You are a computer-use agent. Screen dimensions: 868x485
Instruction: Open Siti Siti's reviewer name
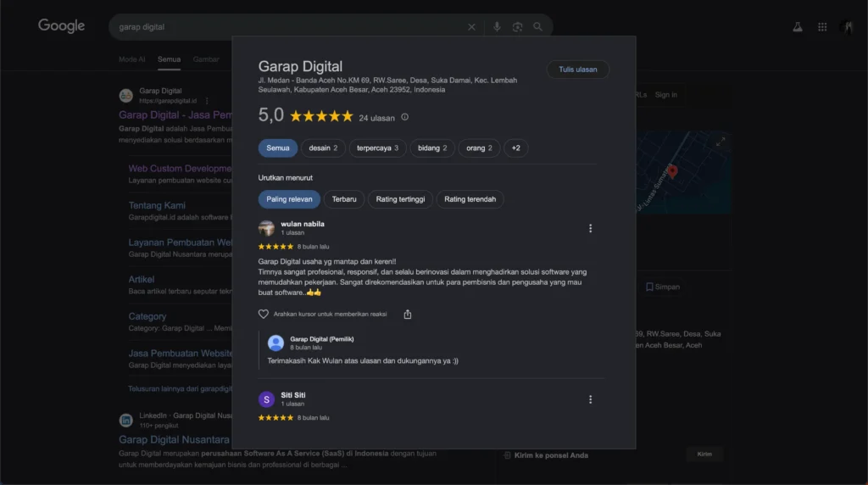[292, 395]
